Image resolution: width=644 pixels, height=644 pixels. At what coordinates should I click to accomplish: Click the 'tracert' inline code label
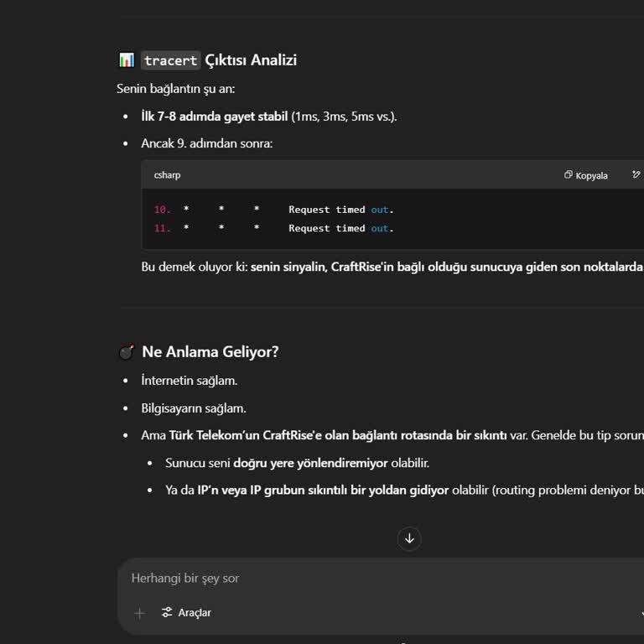(x=170, y=60)
